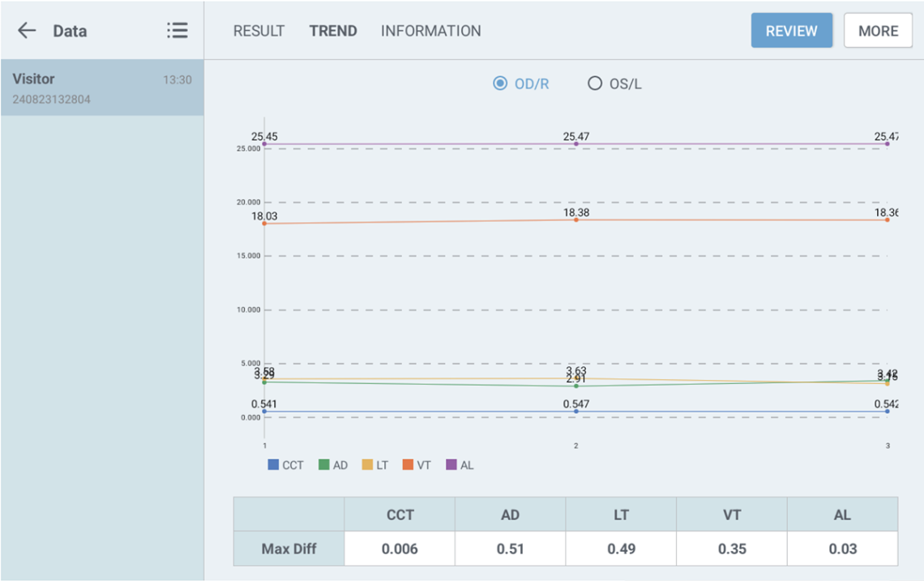The height and width of the screenshot is (581, 924).
Task: Toggle the AL purple legend swatch
Action: click(451, 465)
